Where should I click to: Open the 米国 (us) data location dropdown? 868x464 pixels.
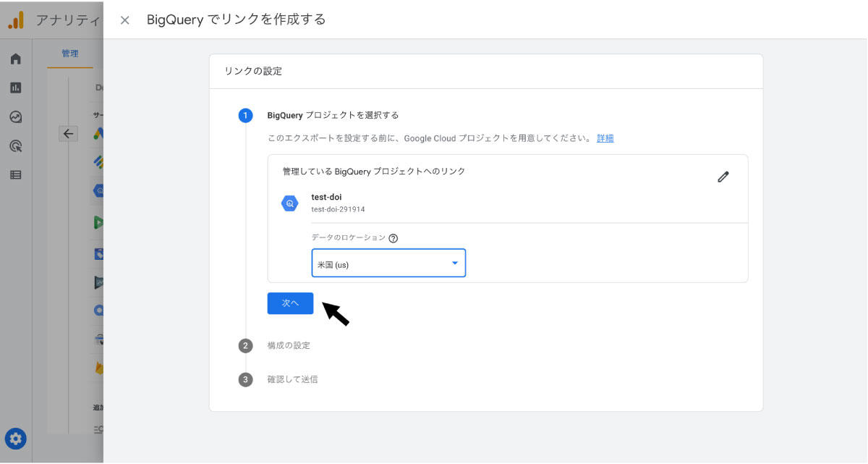388,263
